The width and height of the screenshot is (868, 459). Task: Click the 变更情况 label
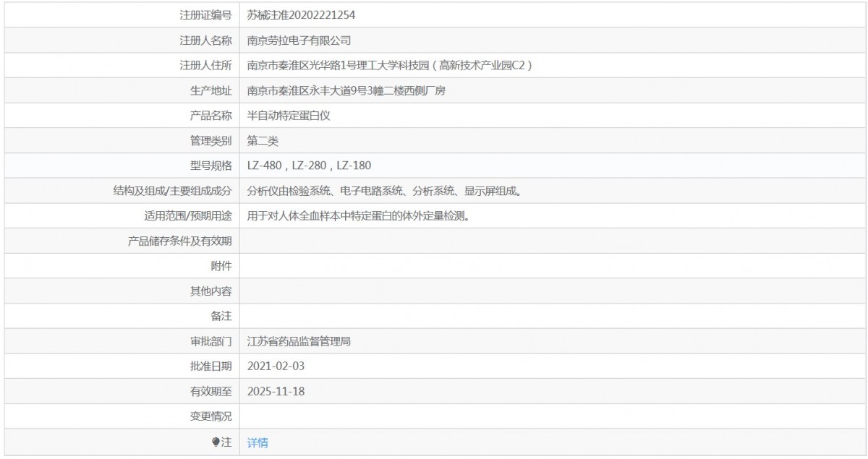(x=210, y=417)
